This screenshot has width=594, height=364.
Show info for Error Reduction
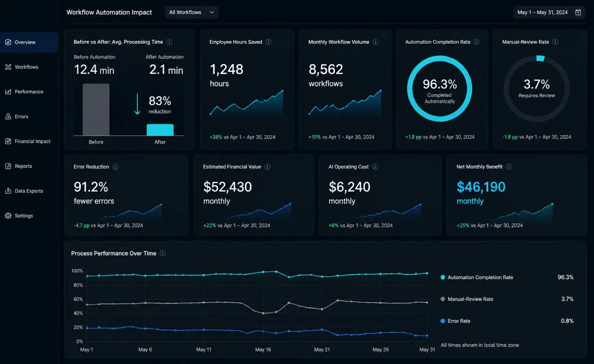click(x=115, y=167)
